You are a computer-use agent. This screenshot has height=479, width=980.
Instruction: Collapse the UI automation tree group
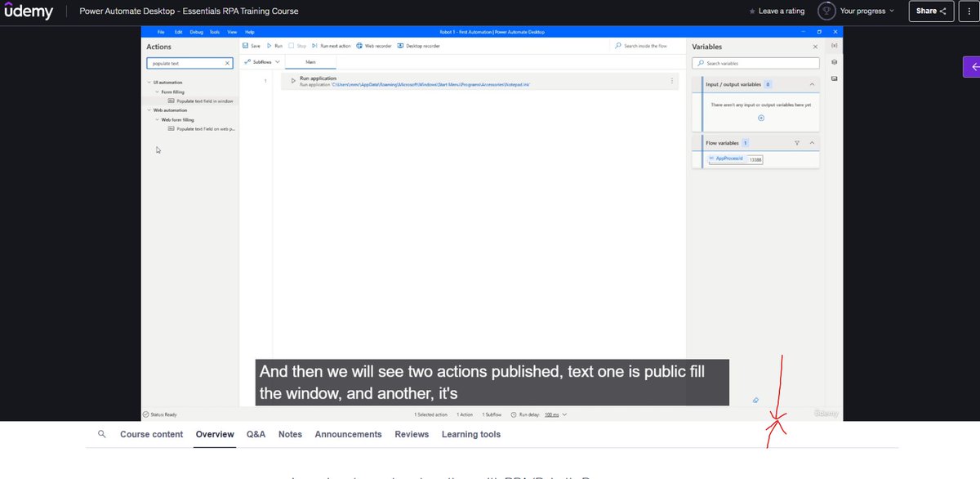[x=148, y=83]
